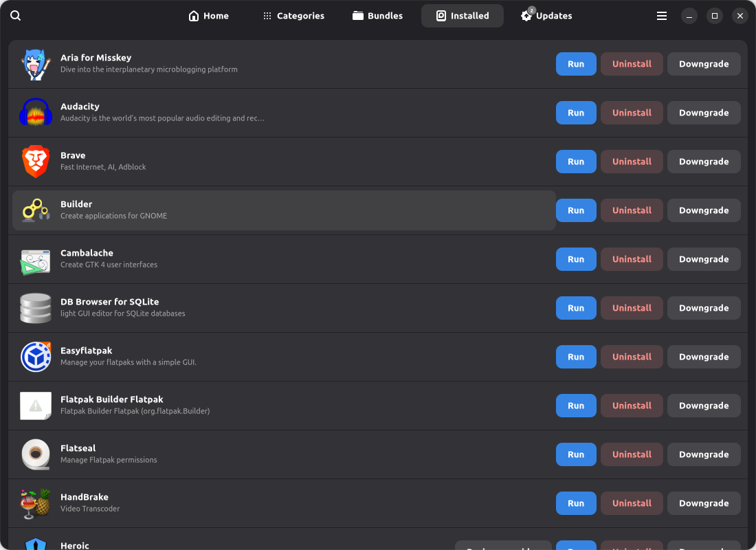Click 'light GUI editor for SQLite databases' text
The width and height of the screenshot is (756, 550).
(x=123, y=313)
